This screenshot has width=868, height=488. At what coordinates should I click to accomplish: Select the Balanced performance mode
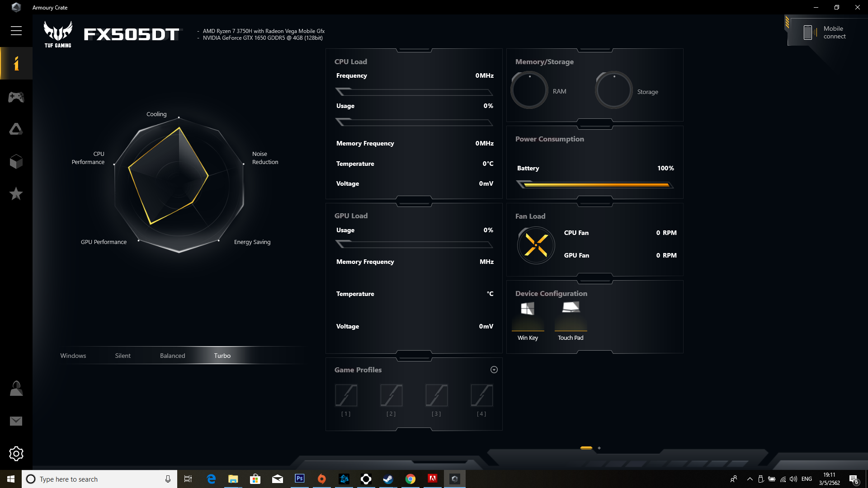tap(173, 356)
